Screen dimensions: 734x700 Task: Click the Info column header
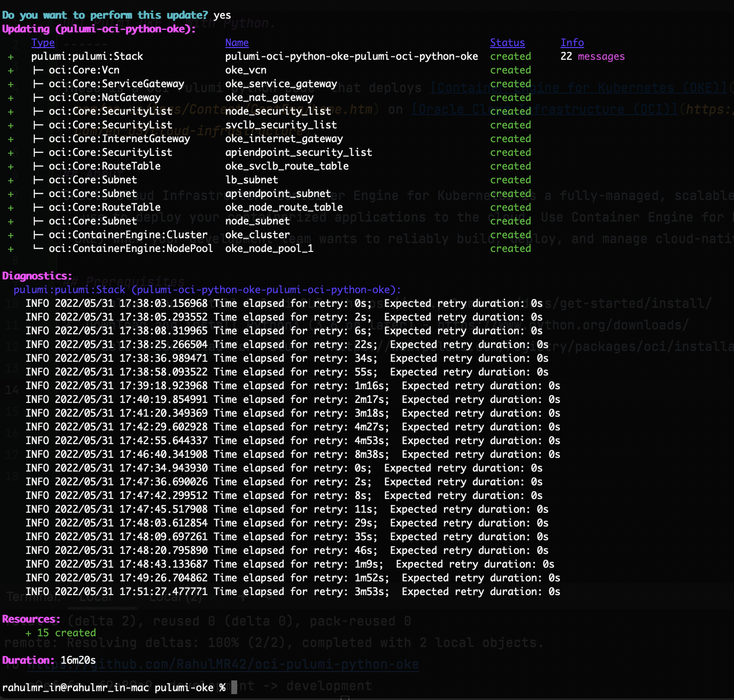(572, 43)
